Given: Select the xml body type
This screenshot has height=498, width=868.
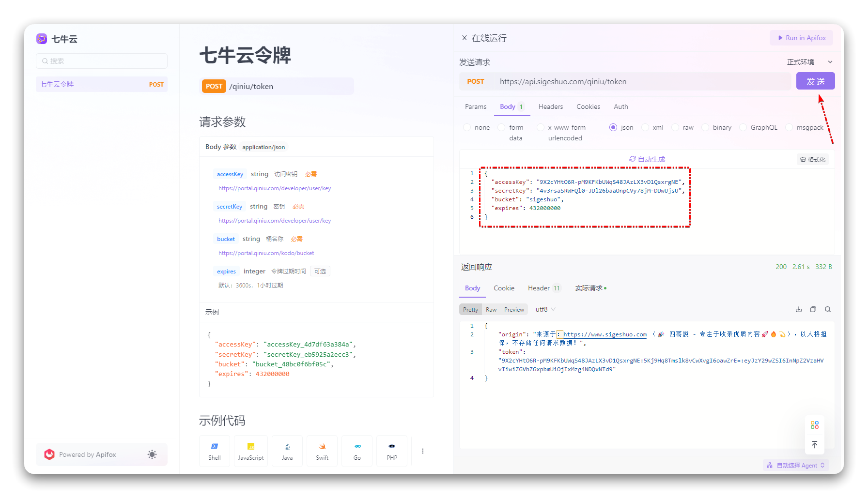Looking at the screenshot, I should (x=645, y=127).
